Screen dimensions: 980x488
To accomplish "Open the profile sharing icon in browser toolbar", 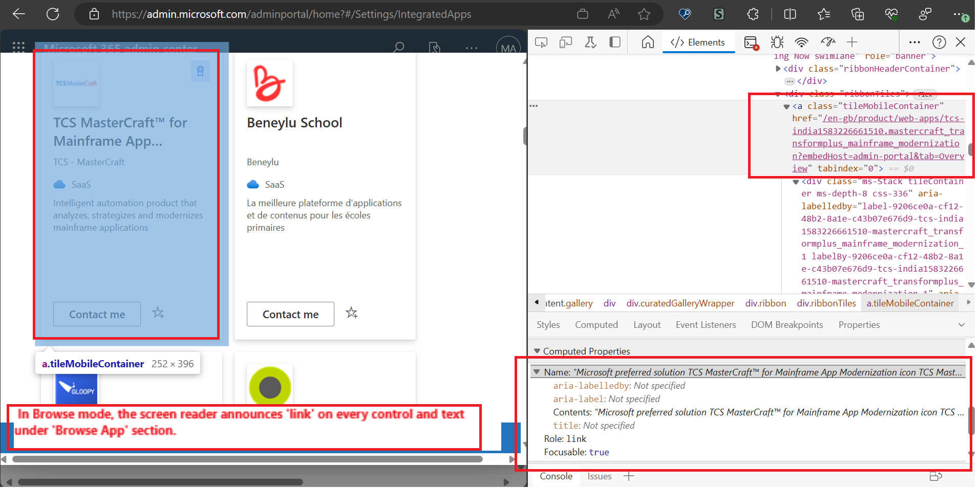I will pos(925,14).
